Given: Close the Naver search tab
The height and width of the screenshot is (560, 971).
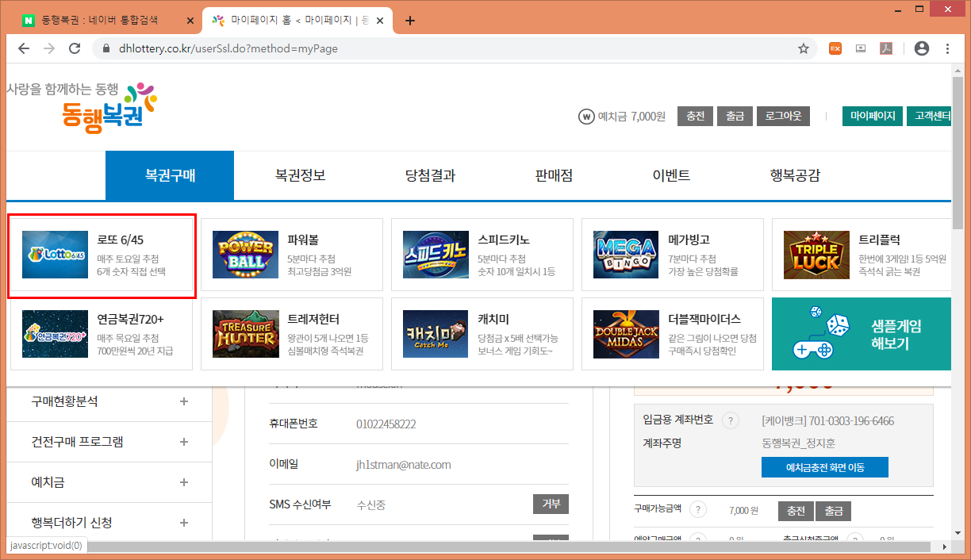Looking at the screenshot, I should 190,21.
